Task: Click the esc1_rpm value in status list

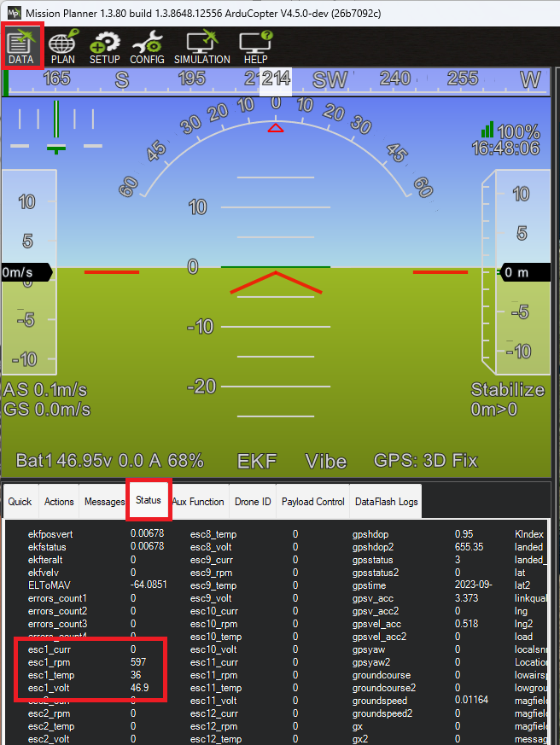Action: point(138,661)
